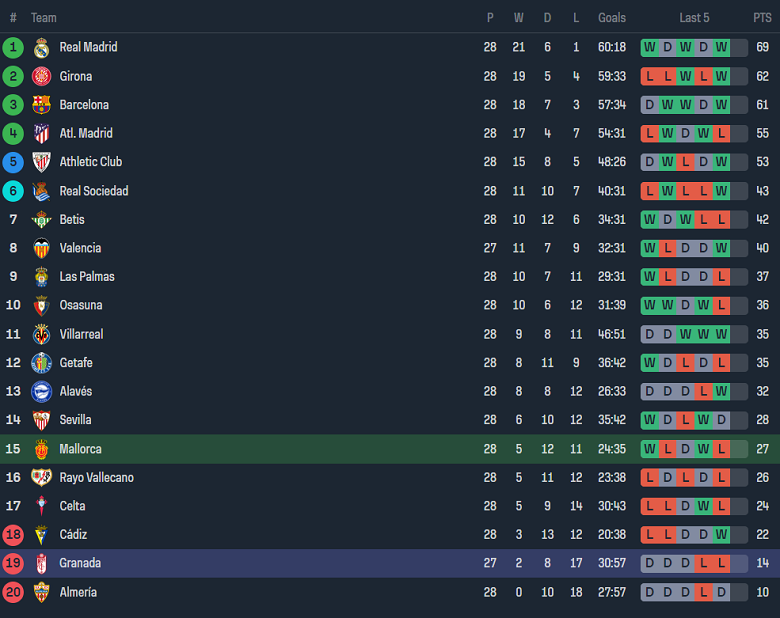Click the Athletic Club crest icon
Image resolution: width=780 pixels, height=618 pixels.
pyautogui.click(x=41, y=162)
